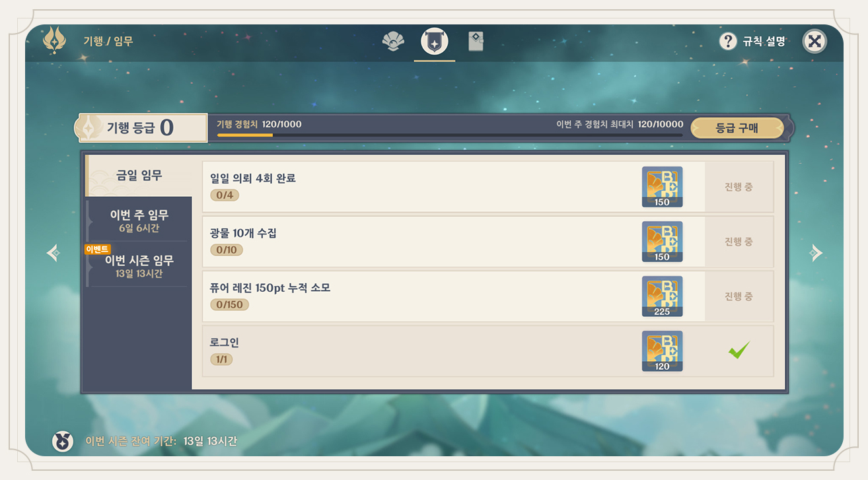The image size is (868, 480).
Task: Click the question mark rules icon
Action: coord(727,42)
